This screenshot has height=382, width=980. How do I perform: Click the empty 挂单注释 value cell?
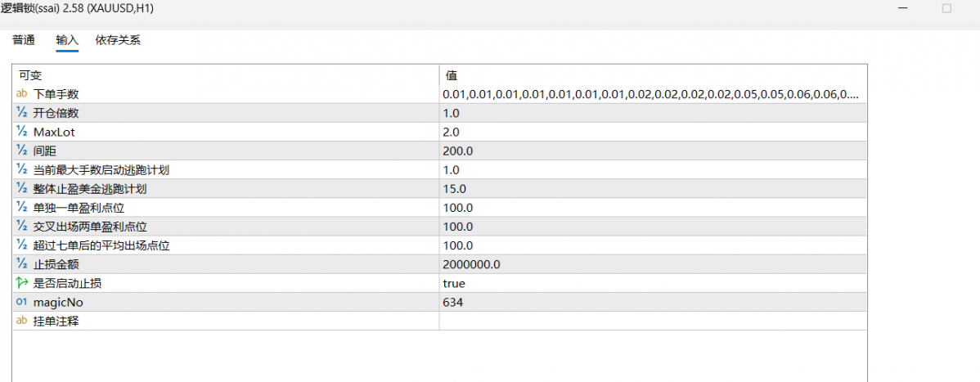point(653,321)
